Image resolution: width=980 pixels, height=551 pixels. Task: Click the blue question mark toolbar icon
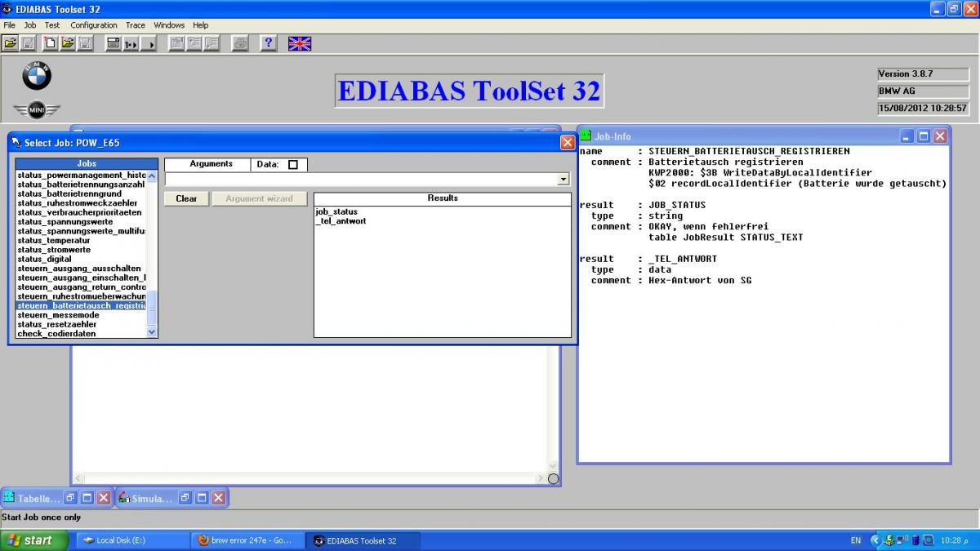268,43
